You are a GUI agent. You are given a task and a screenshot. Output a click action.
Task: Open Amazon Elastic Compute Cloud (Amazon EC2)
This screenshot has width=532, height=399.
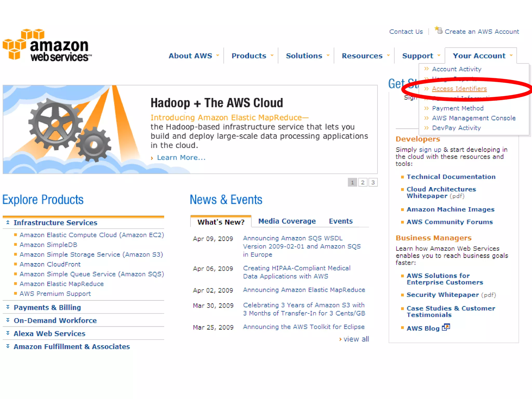(92, 235)
